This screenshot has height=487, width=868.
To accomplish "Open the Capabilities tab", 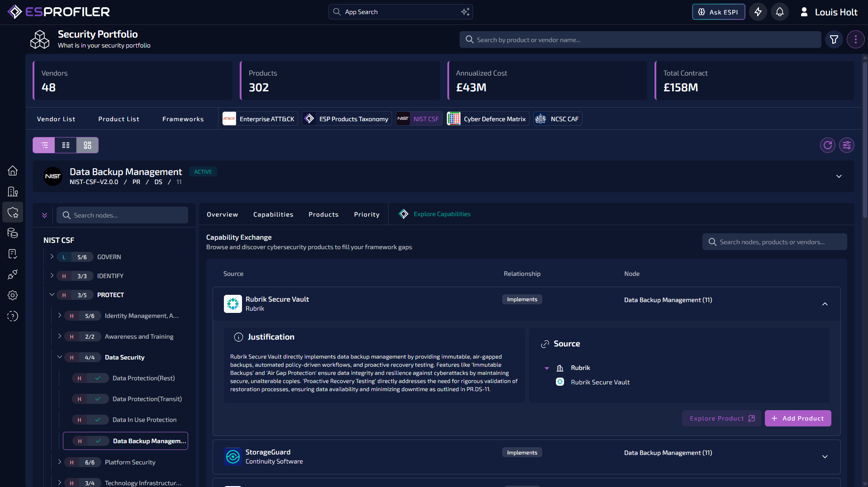I will (x=273, y=214).
